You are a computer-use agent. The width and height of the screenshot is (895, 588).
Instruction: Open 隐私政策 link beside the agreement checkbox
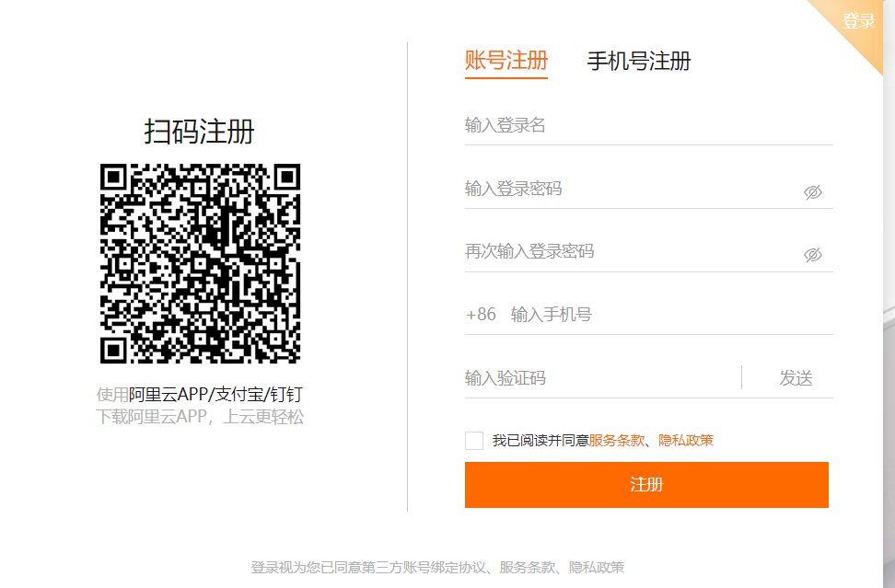686,440
